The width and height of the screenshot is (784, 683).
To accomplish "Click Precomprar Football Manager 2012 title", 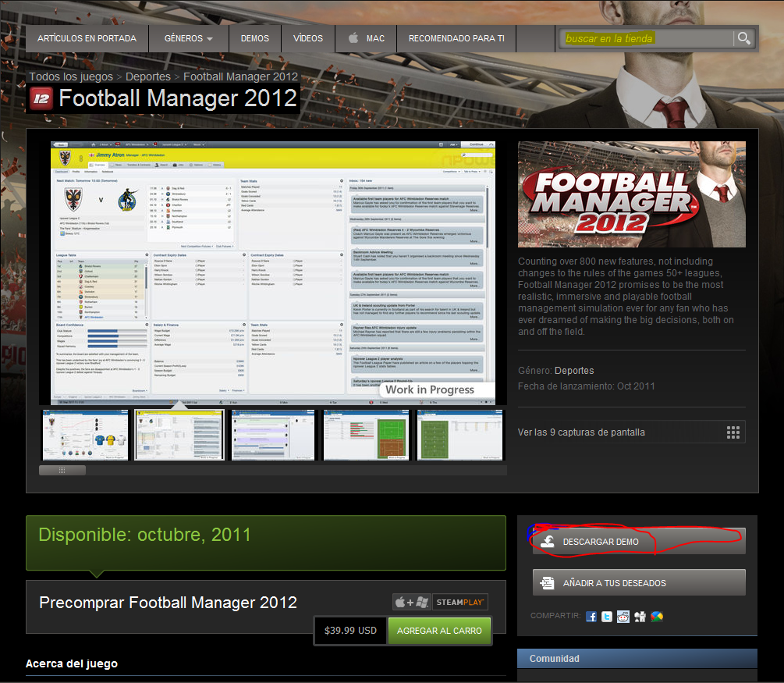I will tap(168, 603).
